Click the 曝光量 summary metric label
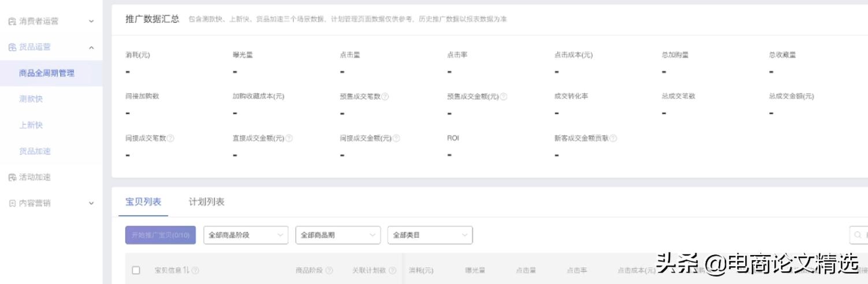 tap(243, 55)
